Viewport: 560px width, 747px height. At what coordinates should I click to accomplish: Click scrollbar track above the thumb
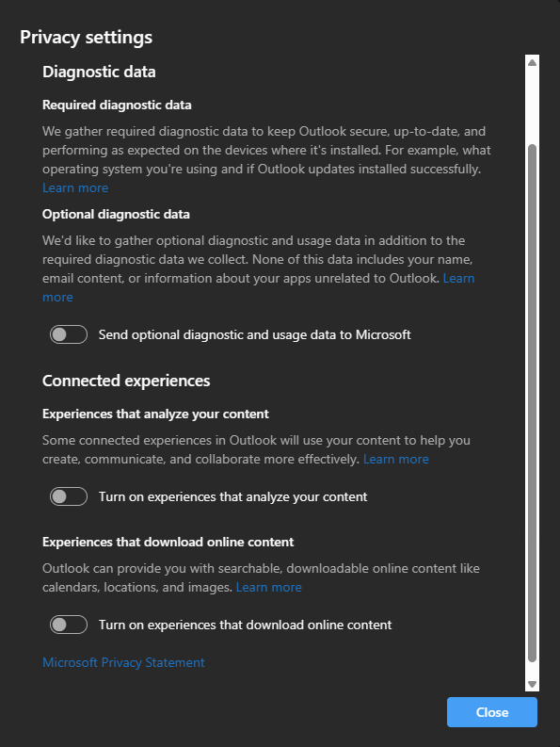(x=533, y=106)
